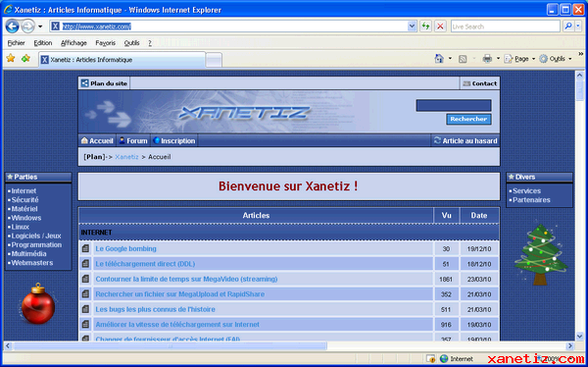
Task: Click document icon beside Le Google bombing
Action: (x=85, y=248)
